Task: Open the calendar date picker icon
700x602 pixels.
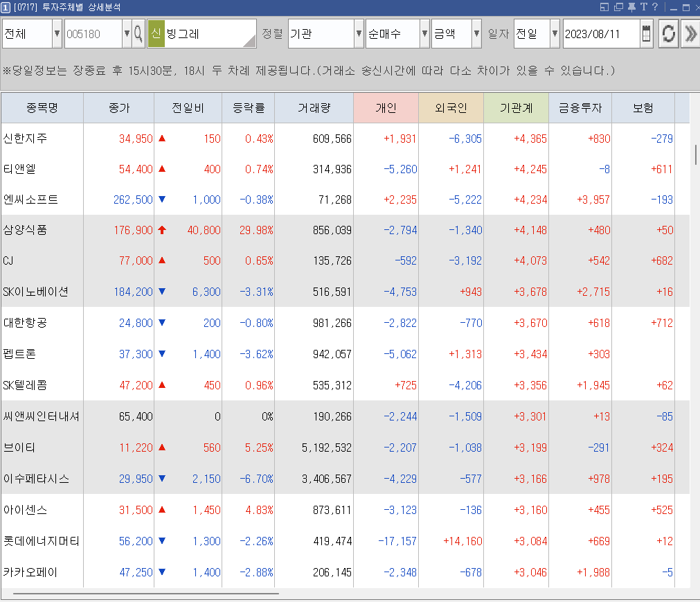Action: pyautogui.click(x=646, y=34)
